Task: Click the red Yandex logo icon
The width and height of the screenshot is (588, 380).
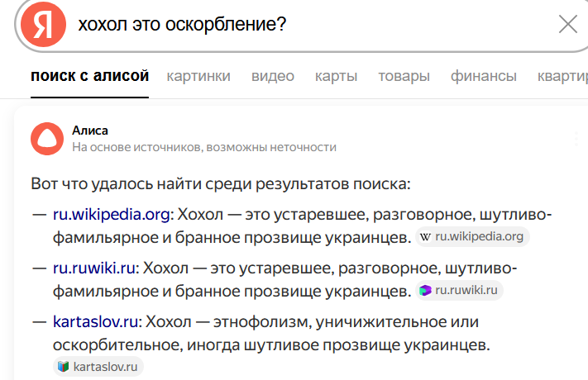Action: (x=43, y=25)
